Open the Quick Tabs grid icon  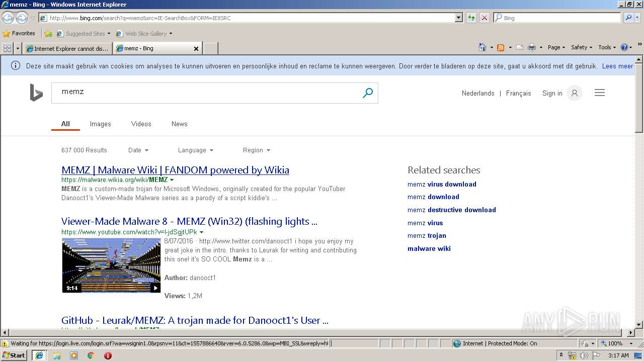click(x=7, y=48)
